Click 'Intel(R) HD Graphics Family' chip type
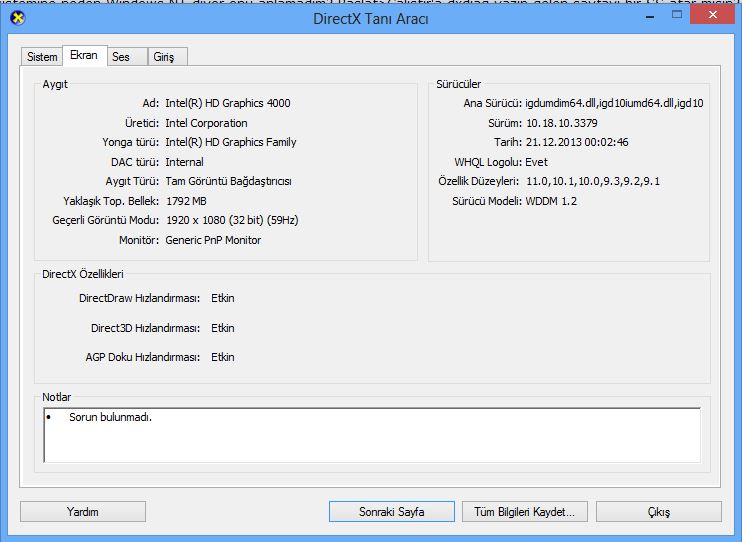 [230, 142]
